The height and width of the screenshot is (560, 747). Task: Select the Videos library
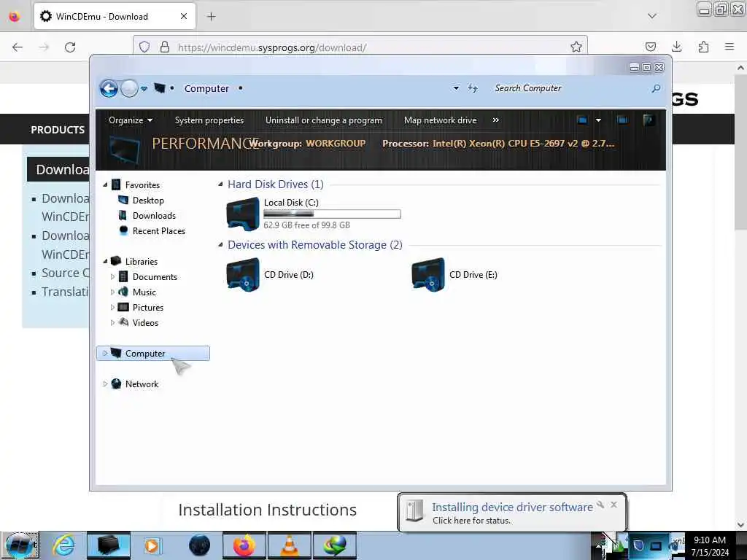click(x=145, y=322)
